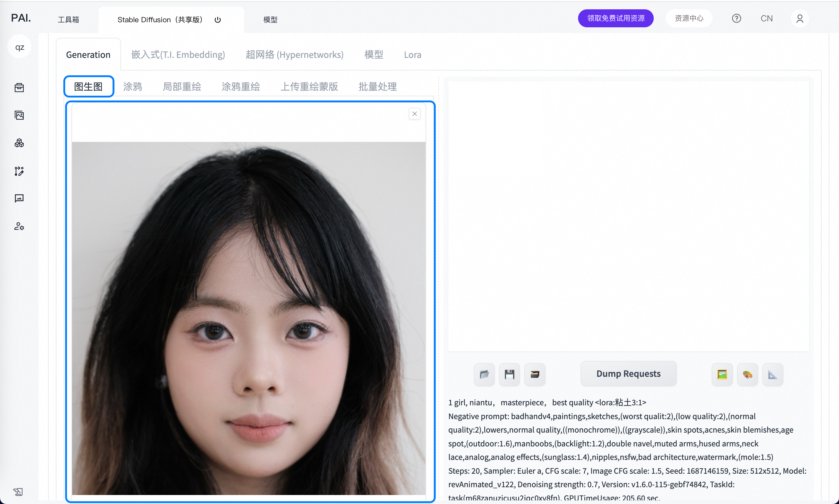Click the branch edit icon in sidebar

click(x=19, y=171)
